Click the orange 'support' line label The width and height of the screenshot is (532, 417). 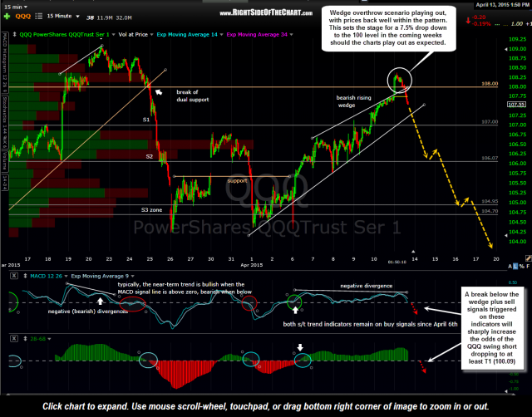coord(237,181)
